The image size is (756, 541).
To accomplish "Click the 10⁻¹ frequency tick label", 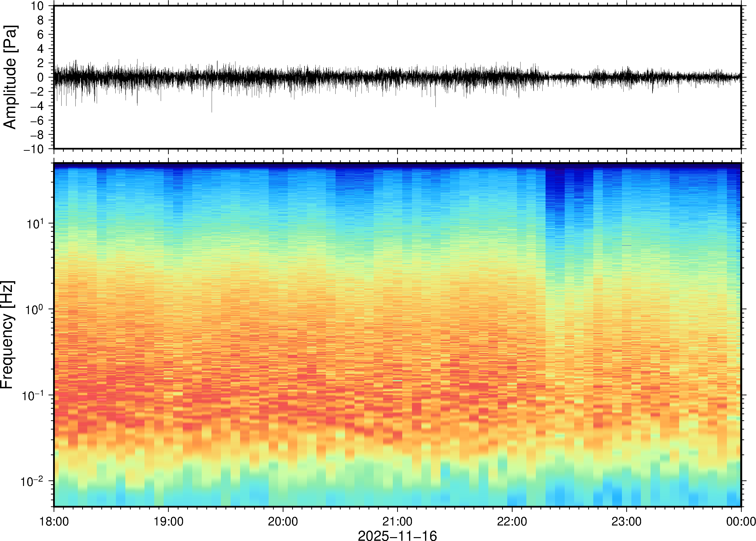I will click(33, 395).
